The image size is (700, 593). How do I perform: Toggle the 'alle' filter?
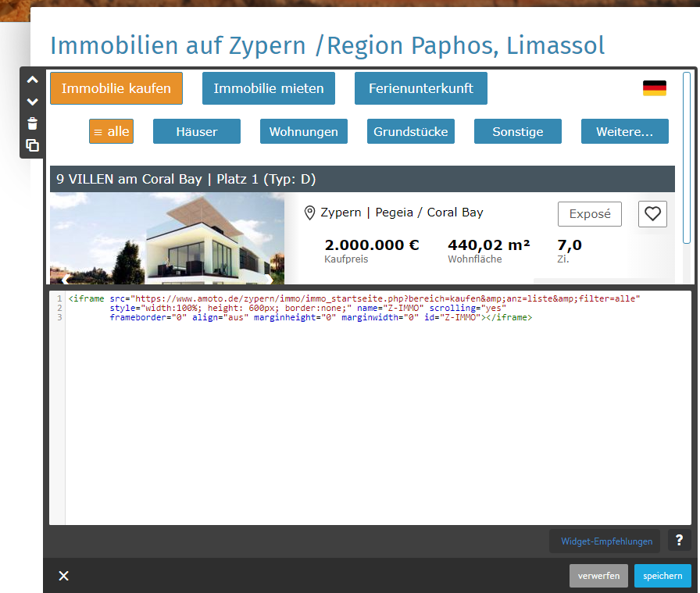coord(111,131)
